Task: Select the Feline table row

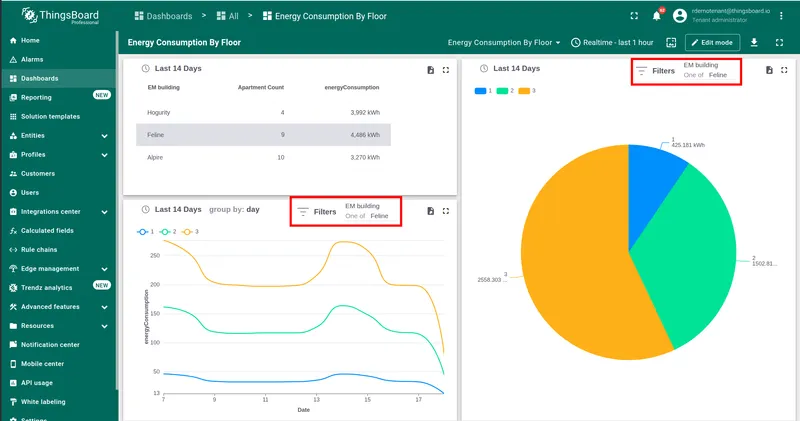Action: (x=263, y=135)
